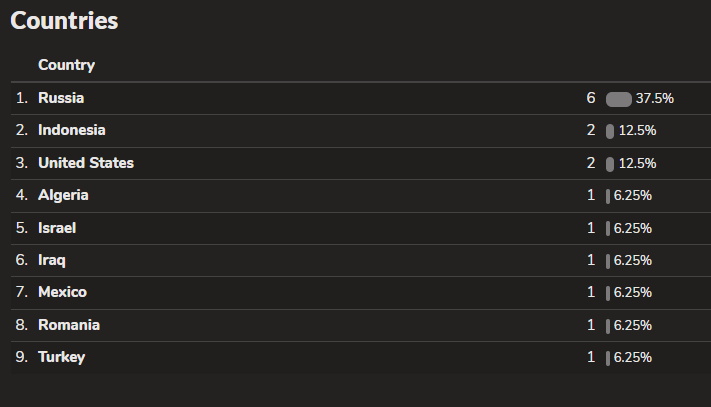Click the Countries section heading

pos(64,20)
